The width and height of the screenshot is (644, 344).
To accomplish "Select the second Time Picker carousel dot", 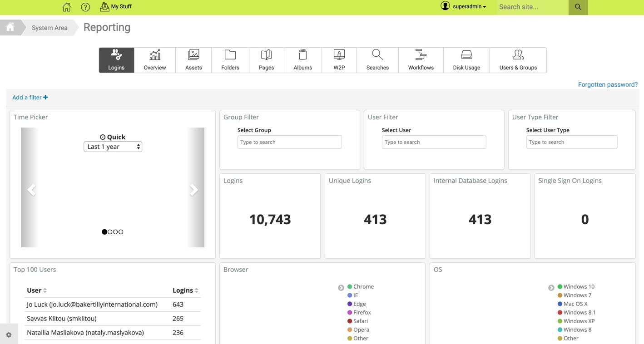I will point(110,232).
